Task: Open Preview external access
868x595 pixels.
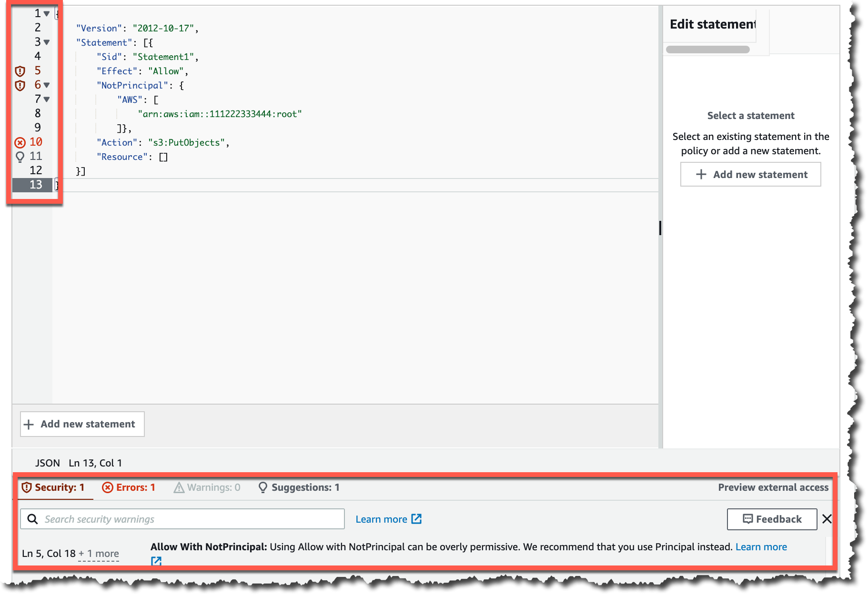Action: point(773,487)
